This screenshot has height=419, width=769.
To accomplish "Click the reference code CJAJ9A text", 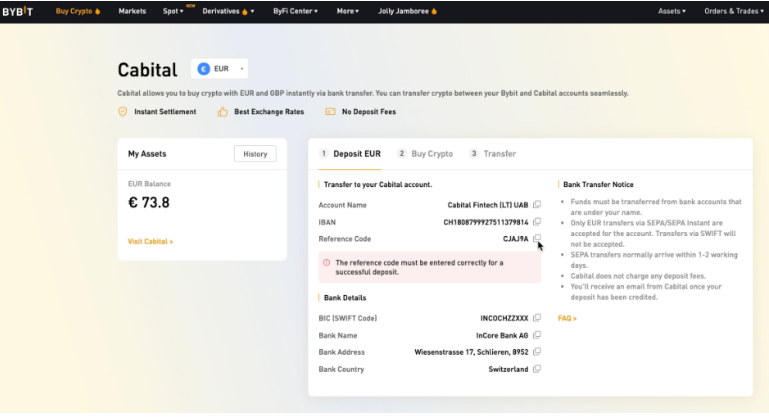I will click(x=515, y=239).
